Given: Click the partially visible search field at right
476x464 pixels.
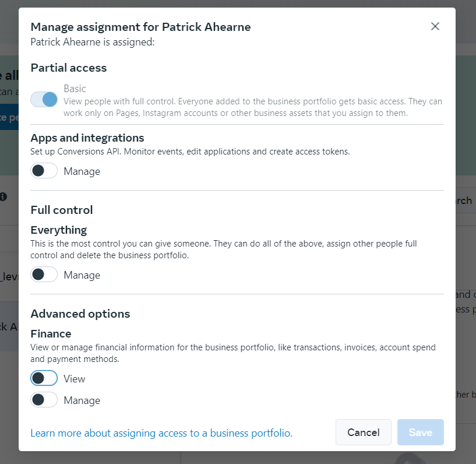Looking at the screenshot, I should (466, 201).
